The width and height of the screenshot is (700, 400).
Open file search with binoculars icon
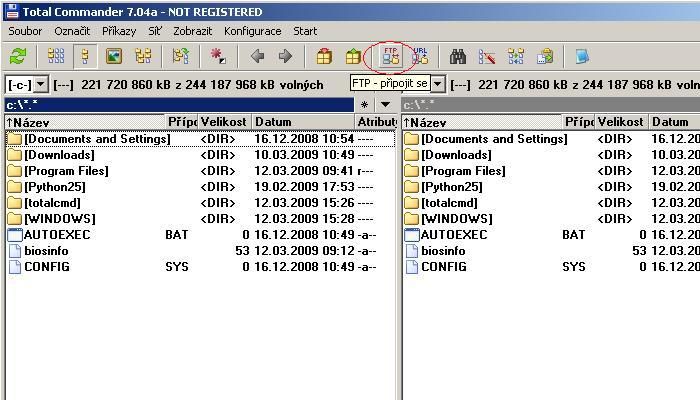pyautogui.click(x=458, y=57)
